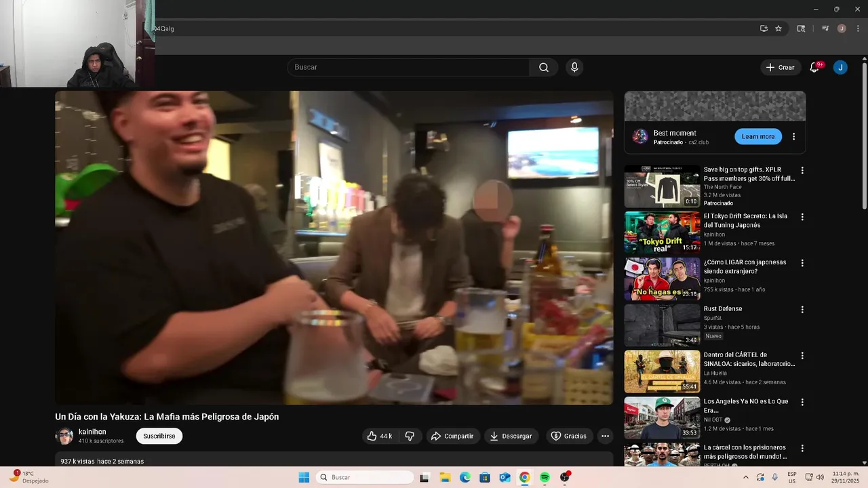The width and height of the screenshot is (868, 488).
Task: Click the tray microphone icon
Action: click(774, 477)
